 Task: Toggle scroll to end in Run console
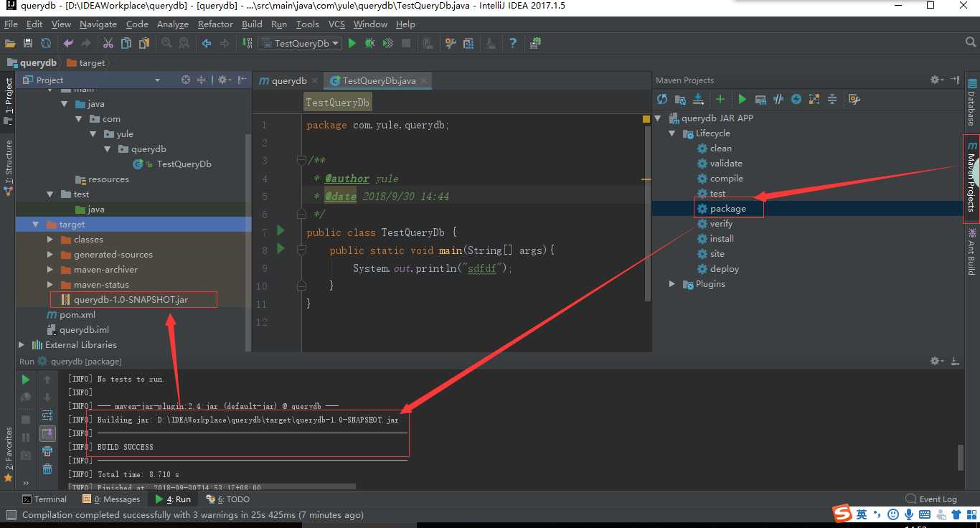tap(47, 433)
